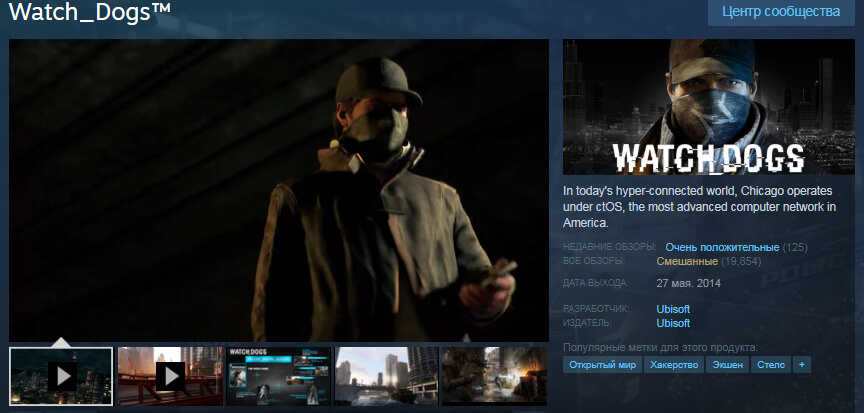864x413 pixels.
Task: Click the Открытый мир tag
Action: tap(602, 365)
